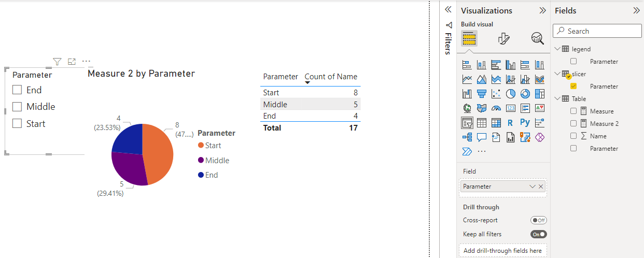Click the Parameter column header in table
The width and height of the screenshot is (644, 258).
[x=281, y=77]
